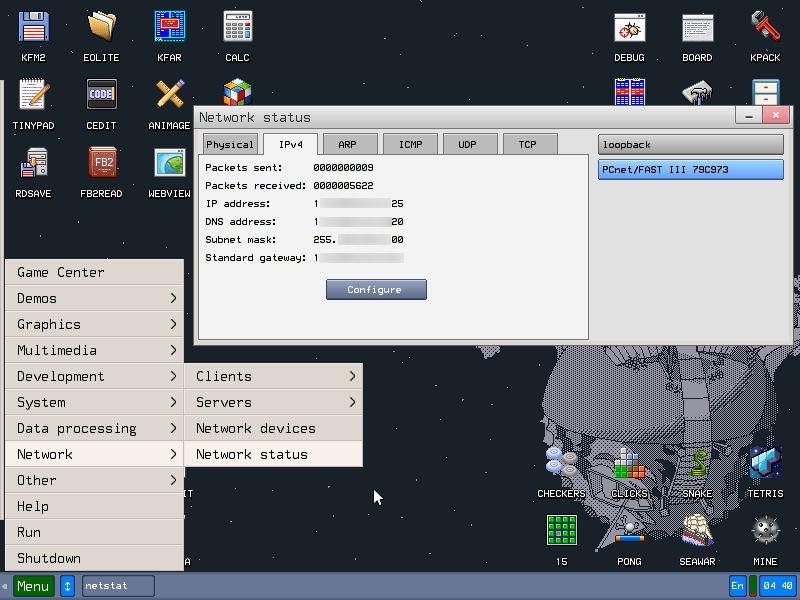Switch to the ARP tab
Viewport: 800px width, 600px height.
(x=347, y=144)
